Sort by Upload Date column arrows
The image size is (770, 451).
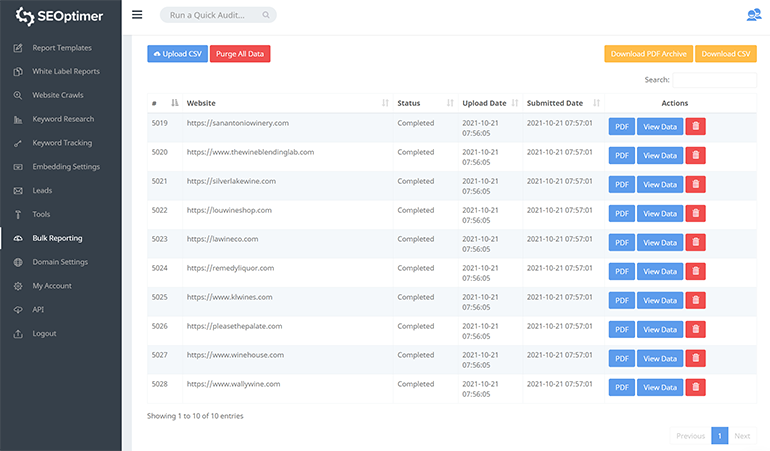tap(515, 103)
